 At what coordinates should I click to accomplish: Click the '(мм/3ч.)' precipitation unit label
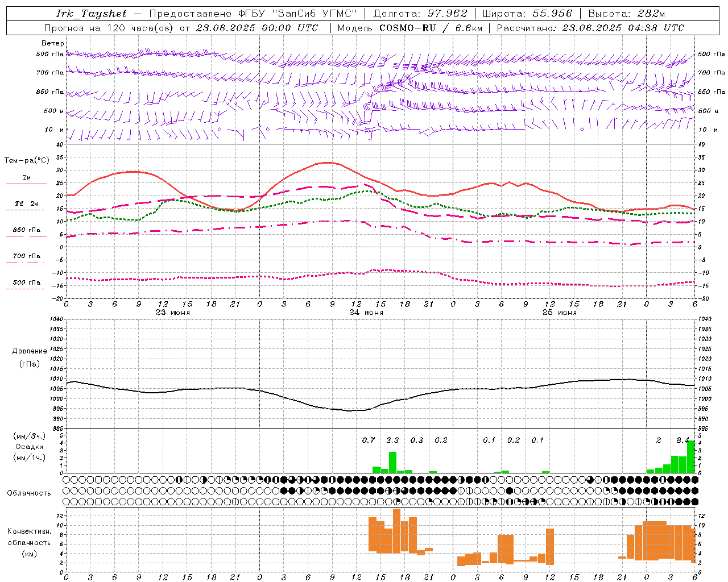[29, 436]
